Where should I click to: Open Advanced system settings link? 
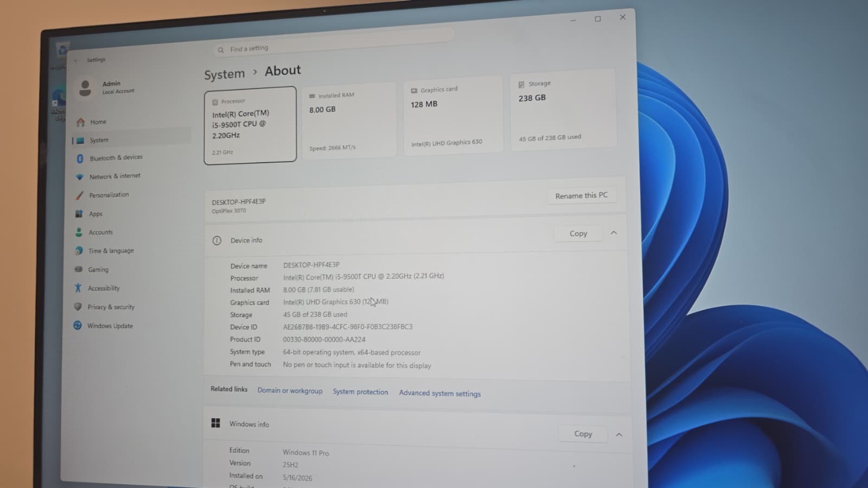click(440, 393)
